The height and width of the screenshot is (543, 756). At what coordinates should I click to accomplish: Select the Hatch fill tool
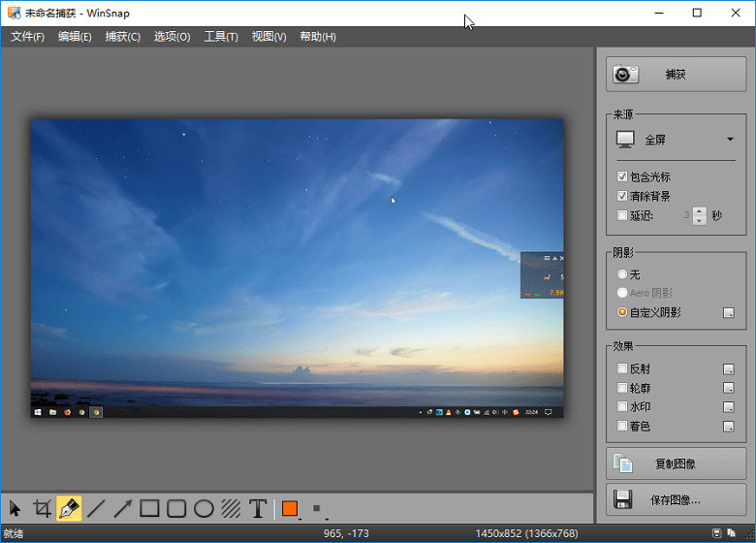pos(231,508)
